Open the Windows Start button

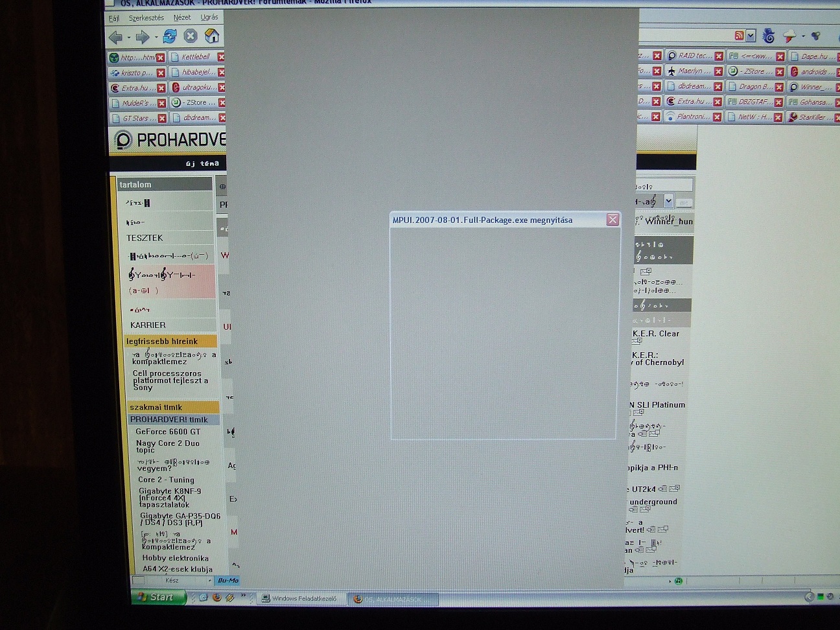[158, 597]
